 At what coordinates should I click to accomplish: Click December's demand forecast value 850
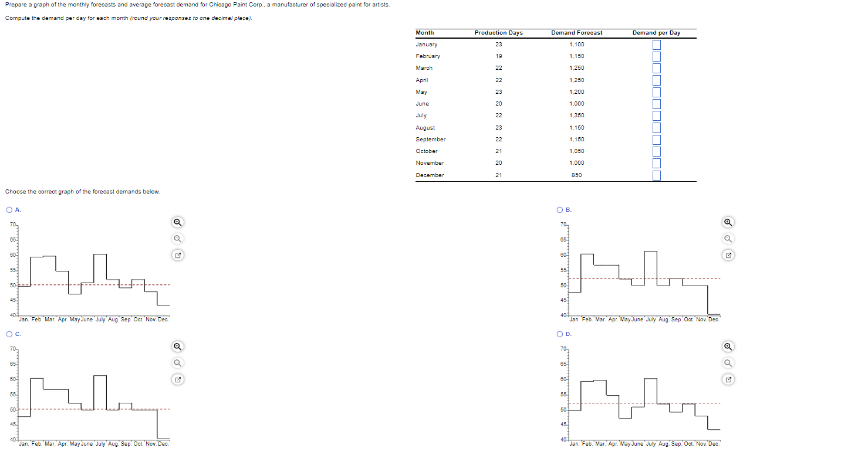tap(576, 175)
